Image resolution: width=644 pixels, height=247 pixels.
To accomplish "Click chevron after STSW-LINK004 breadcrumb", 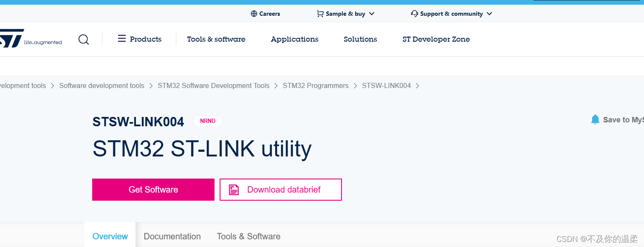I will coord(418,86).
